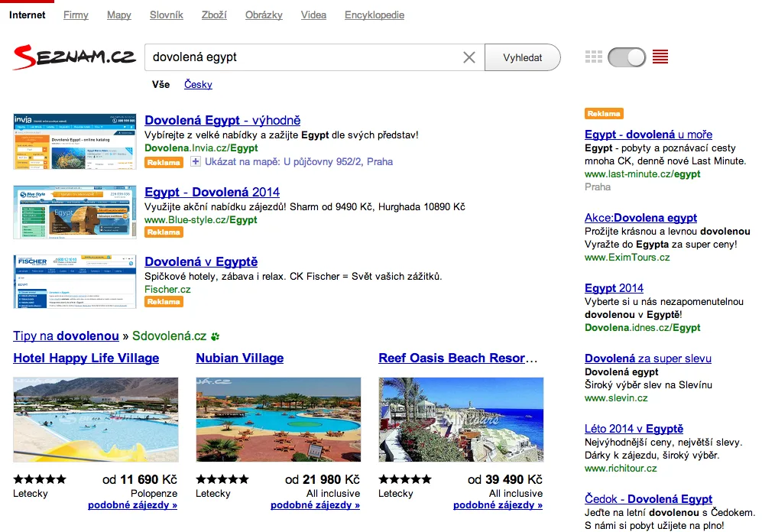
Task: Open sidebar ad 'Čedok - Dovolená Egypt'
Action: pyautogui.click(x=648, y=499)
